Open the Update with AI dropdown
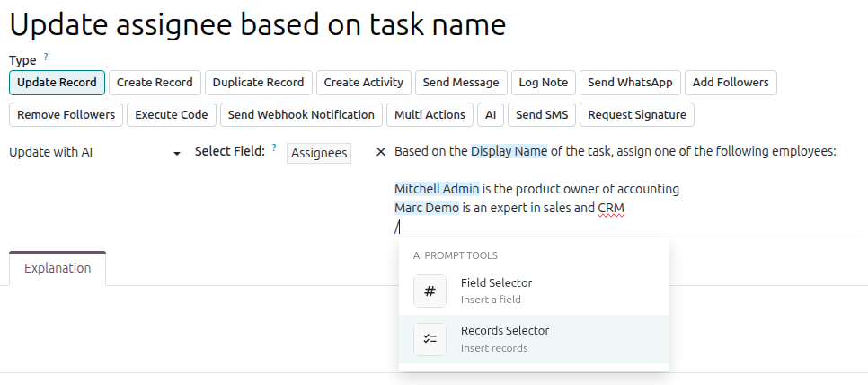The width and height of the screenshot is (868, 385). tap(95, 152)
